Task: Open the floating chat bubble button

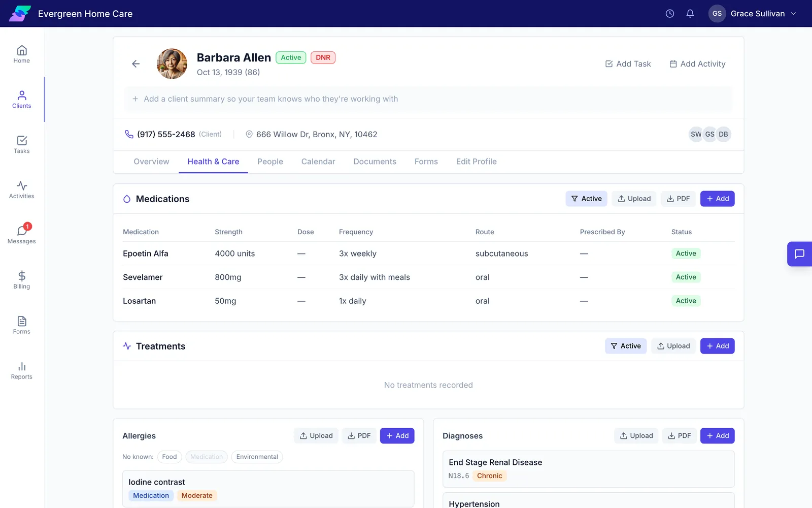Action: point(799,254)
